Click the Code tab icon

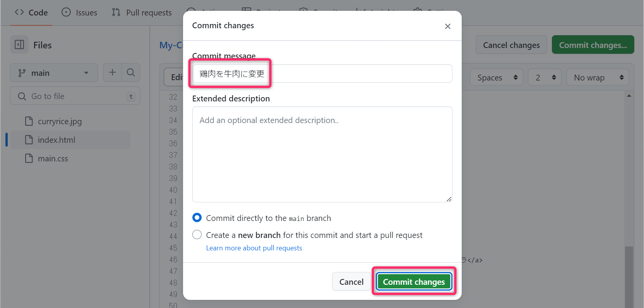(19, 12)
